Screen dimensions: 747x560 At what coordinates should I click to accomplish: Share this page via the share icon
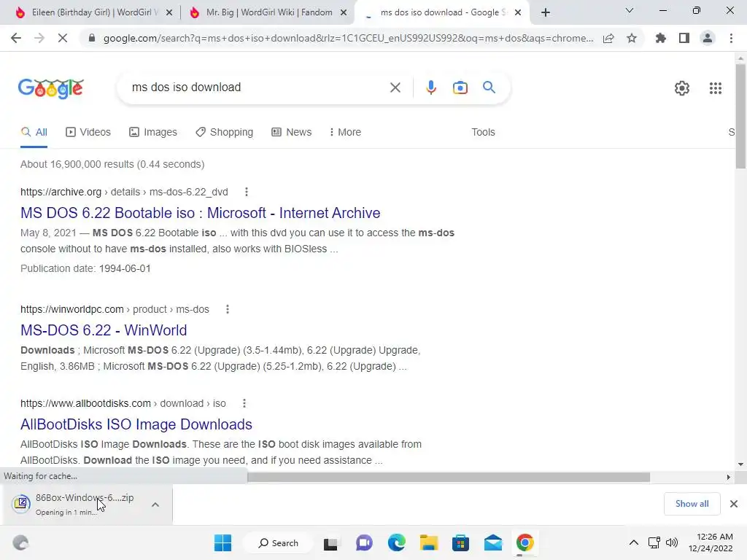[x=608, y=38]
